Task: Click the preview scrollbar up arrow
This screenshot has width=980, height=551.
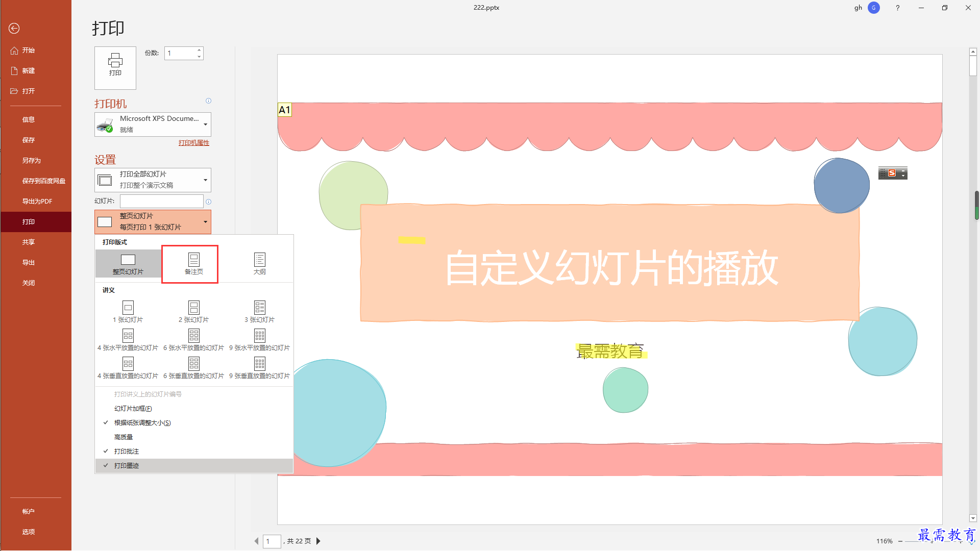Action: pos(973,52)
